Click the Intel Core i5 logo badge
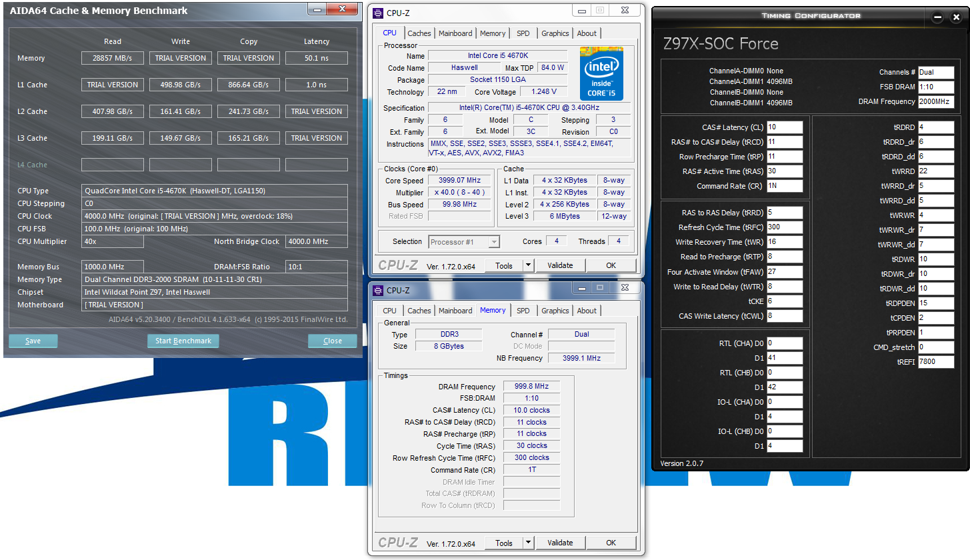970x560 pixels. coord(601,73)
